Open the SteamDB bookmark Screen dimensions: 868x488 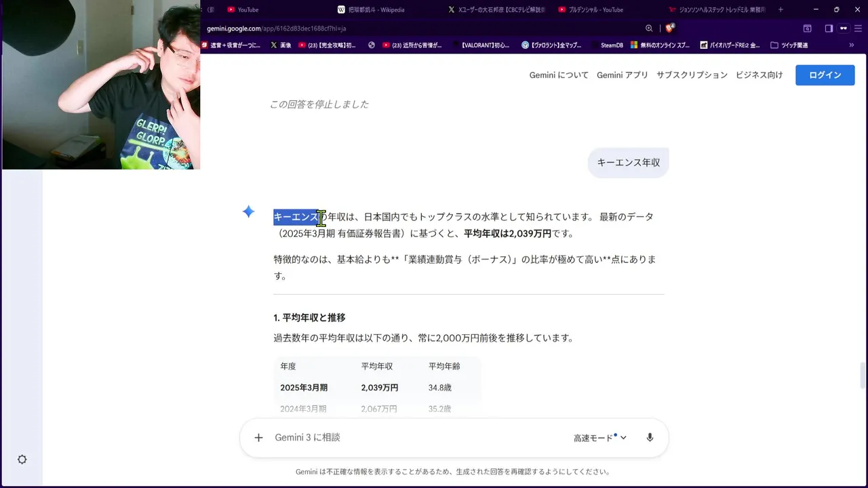pyautogui.click(x=606, y=45)
